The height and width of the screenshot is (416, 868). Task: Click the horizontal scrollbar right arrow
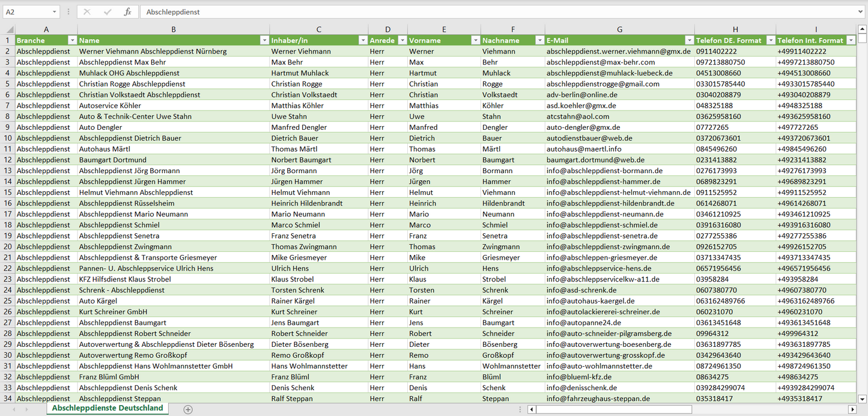[x=852, y=409]
